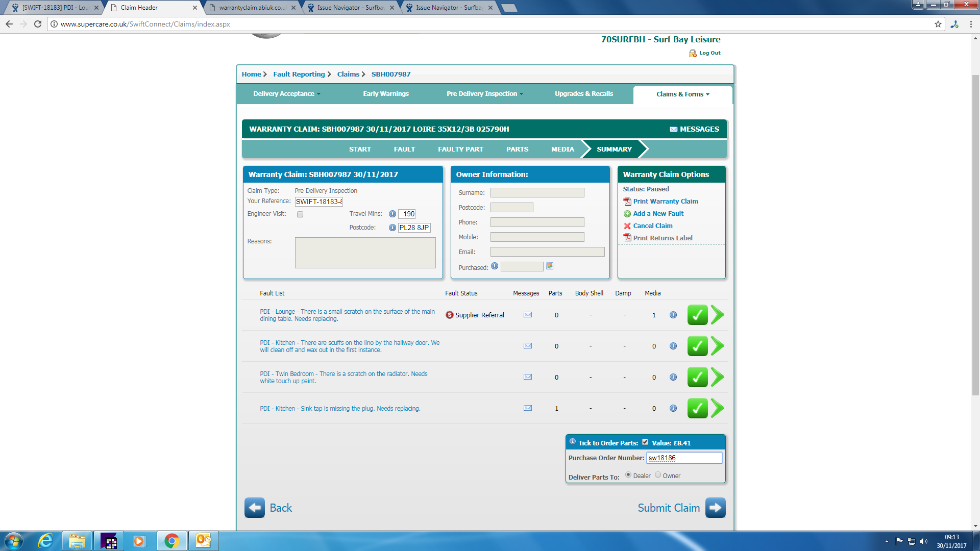The height and width of the screenshot is (551, 980).
Task: Click the green tick for Lounge scratch fault
Action: tap(697, 315)
